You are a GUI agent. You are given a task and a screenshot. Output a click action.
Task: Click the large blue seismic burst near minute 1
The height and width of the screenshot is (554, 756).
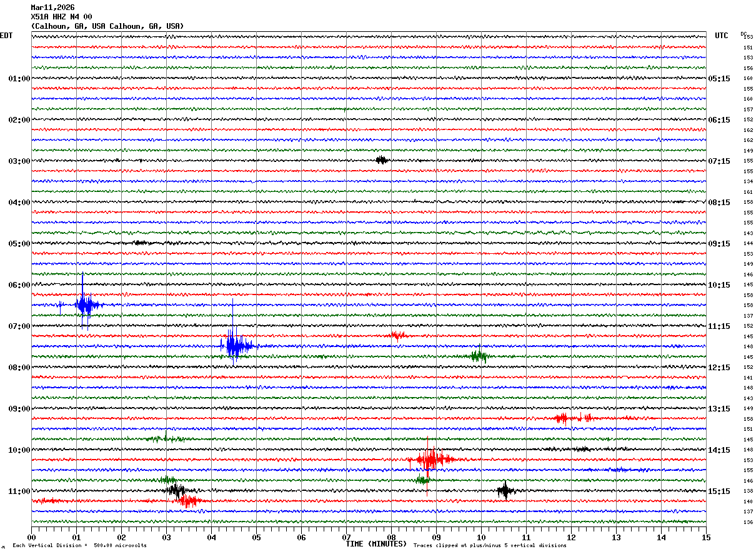(85, 305)
